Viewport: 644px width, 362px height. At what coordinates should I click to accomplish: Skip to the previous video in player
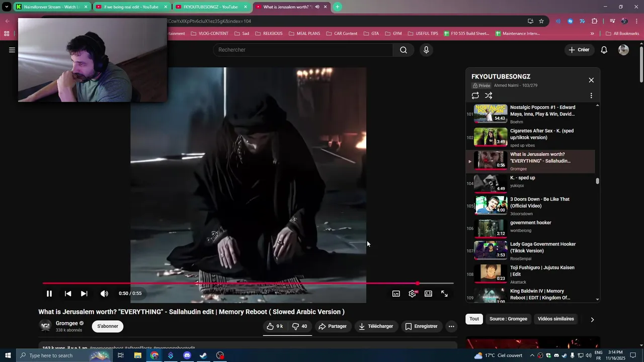pyautogui.click(x=68, y=294)
